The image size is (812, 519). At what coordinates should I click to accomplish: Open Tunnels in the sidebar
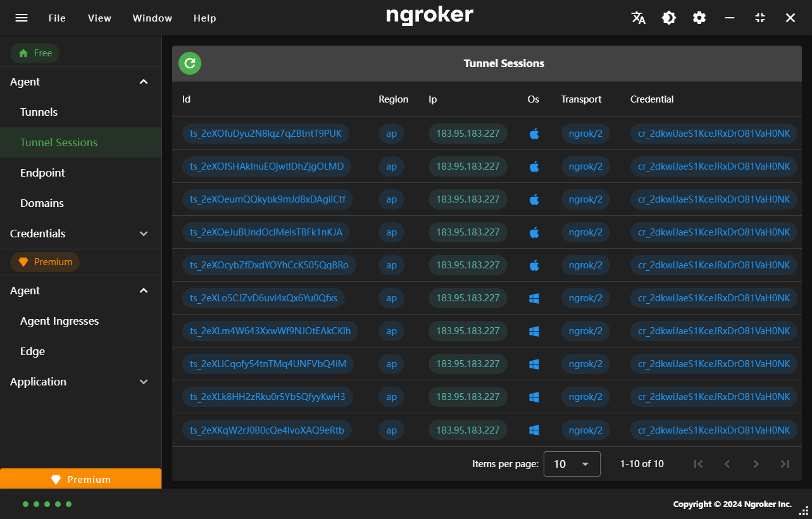click(80, 112)
